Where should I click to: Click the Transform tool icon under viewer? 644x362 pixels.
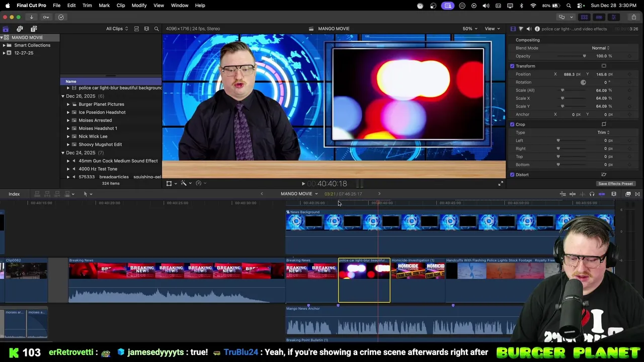point(169,184)
